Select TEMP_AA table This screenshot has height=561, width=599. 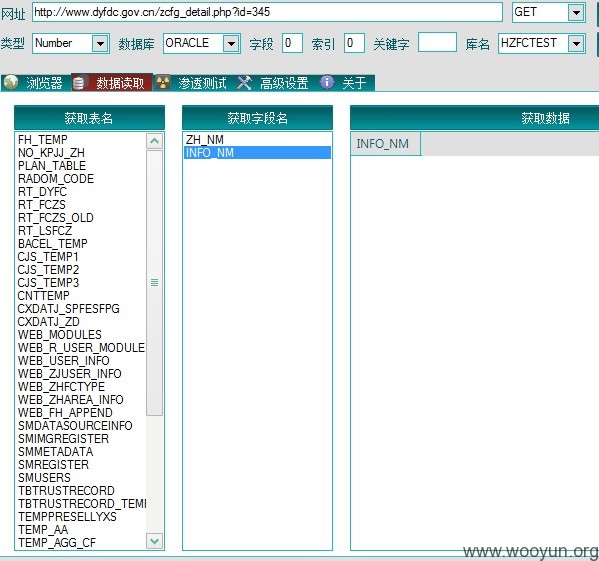pos(43,529)
